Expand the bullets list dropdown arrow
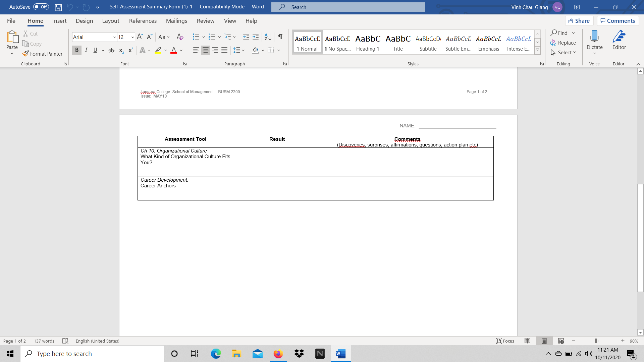Image resolution: width=644 pixels, height=362 pixels. pyautogui.click(x=204, y=37)
